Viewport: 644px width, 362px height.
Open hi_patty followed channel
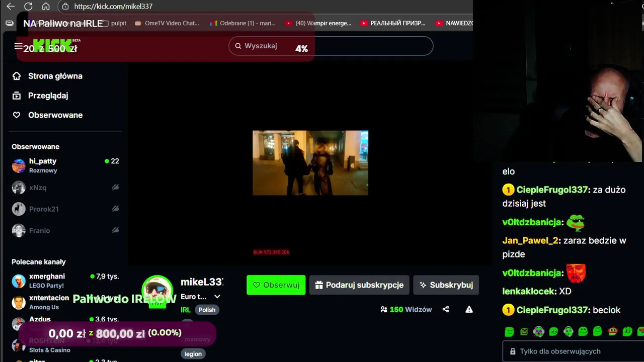(65, 165)
